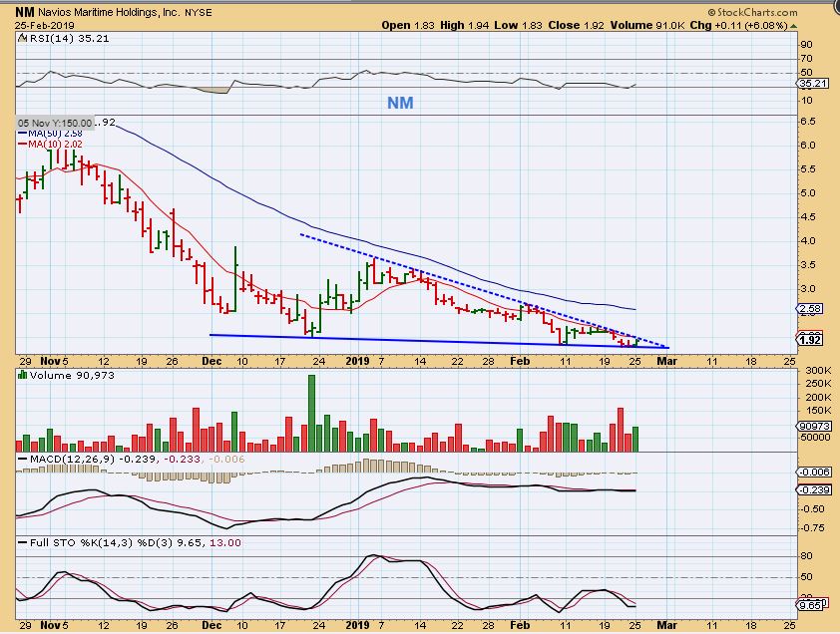Click the 2019 label on price axis
The image size is (840, 634).
[357, 362]
